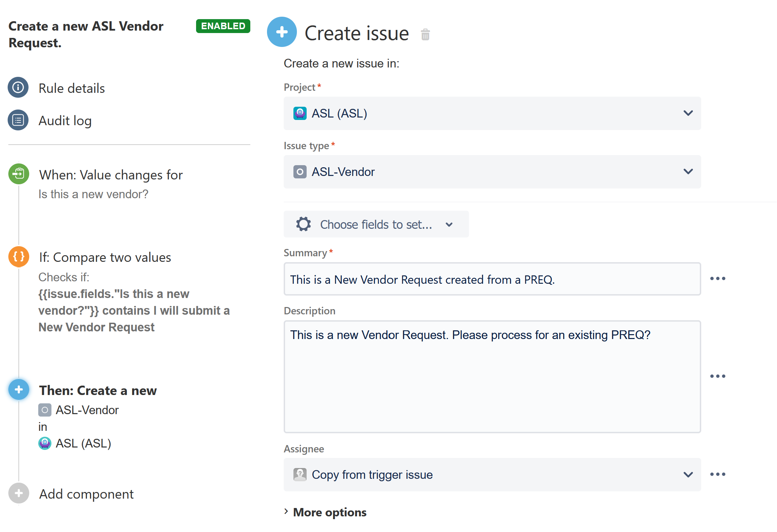Expand the More options section
The width and height of the screenshot is (777, 532).
pos(325,512)
